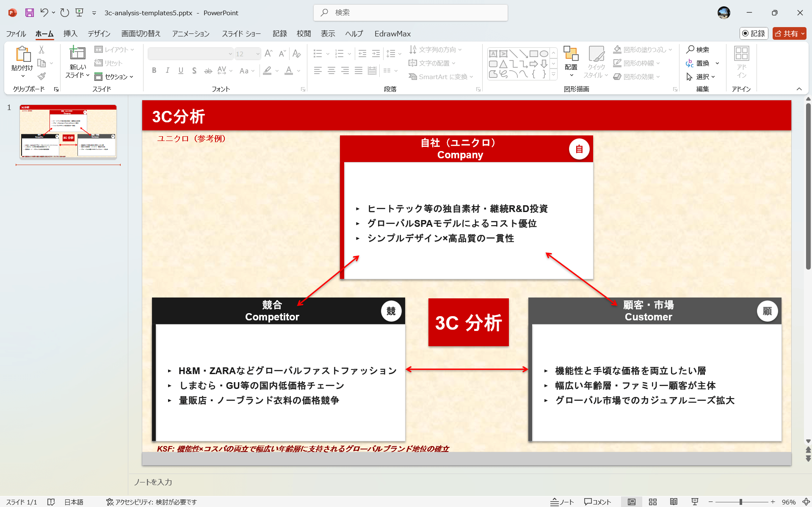The height and width of the screenshot is (507, 812).
Task: Open Shape Effects (図形の効果) dropdown
Action: coord(637,77)
